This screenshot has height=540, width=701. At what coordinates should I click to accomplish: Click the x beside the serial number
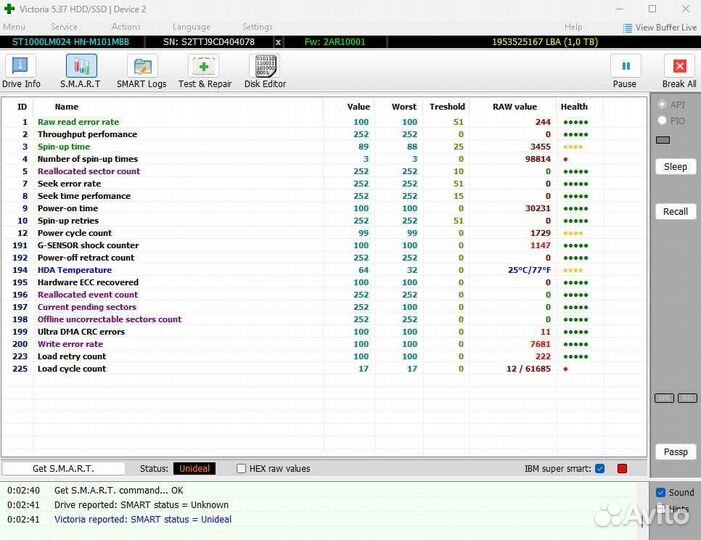(278, 42)
